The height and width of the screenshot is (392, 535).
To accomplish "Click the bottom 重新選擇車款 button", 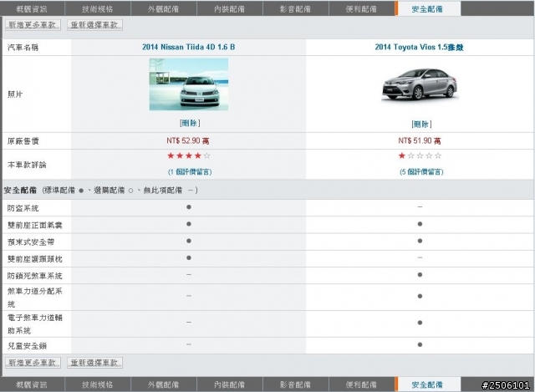I will click(94, 362).
